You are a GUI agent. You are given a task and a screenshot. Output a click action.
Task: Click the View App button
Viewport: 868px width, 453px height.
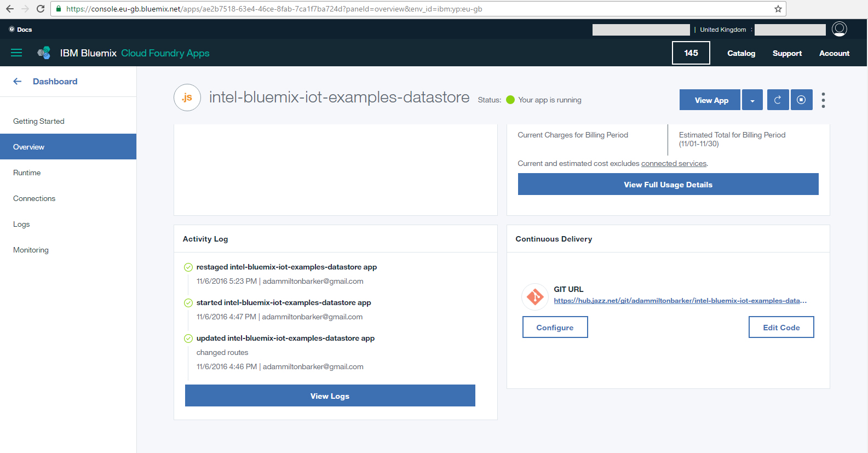click(x=710, y=100)
